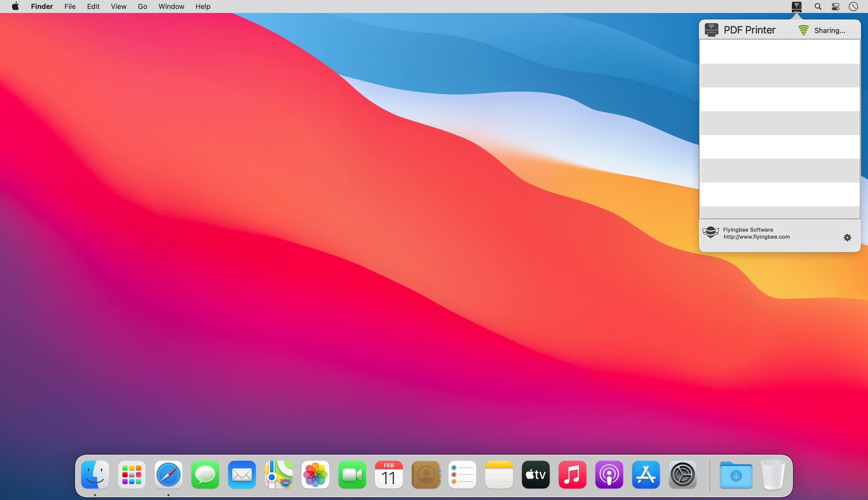Screen dimensions: 868x500
Task: Expand the Window menu
Action: click(171, 6)
